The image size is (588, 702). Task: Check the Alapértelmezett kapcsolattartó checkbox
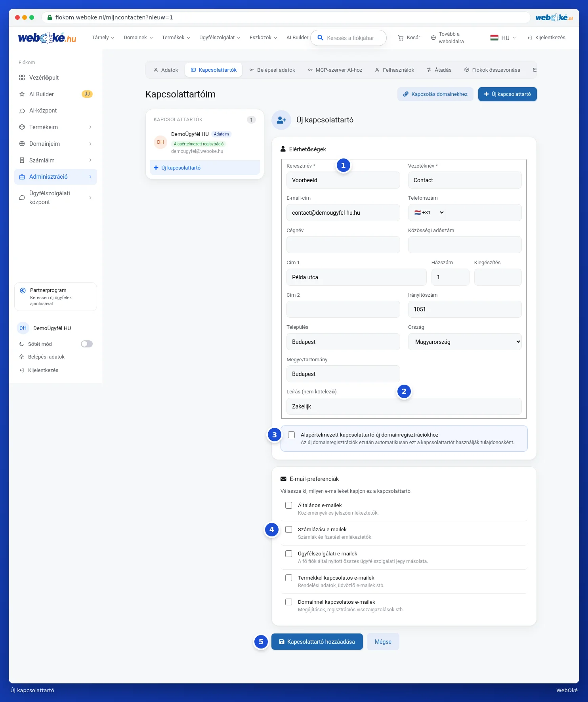[292, 435]
